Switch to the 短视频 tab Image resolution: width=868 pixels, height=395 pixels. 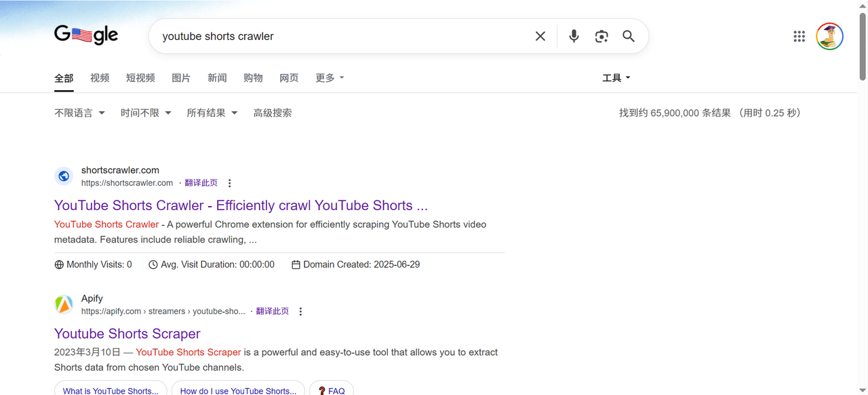click(140, 78)
